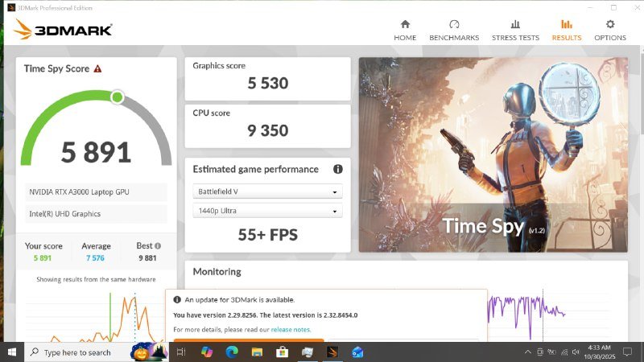This screenshot has width=644, height=362.
Task: Click the Best score 9 881
Action: tap(147, 258)
